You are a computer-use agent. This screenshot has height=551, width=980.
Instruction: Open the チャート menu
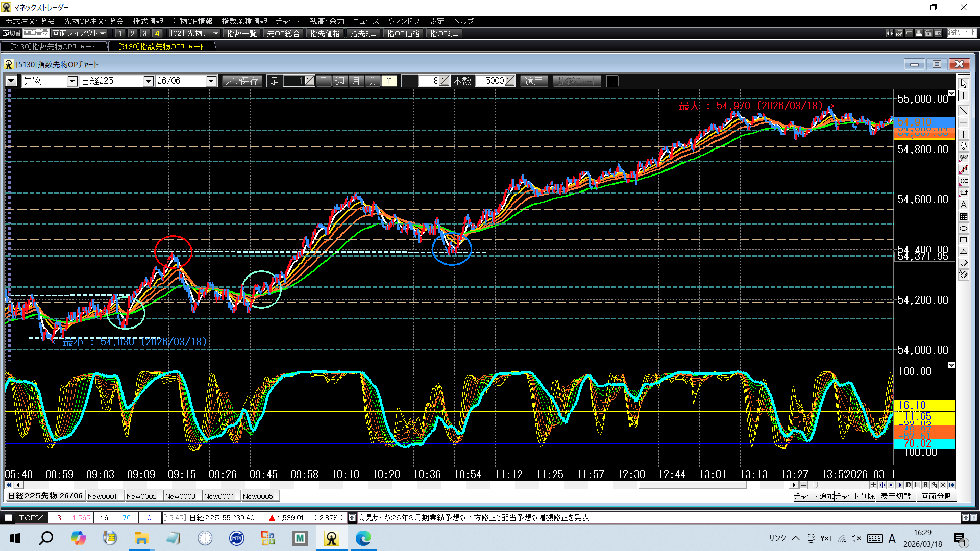(287, 21)
